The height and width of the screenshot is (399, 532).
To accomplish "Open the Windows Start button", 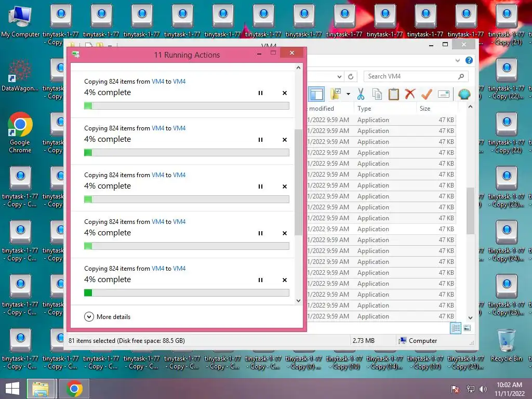I will [x=12, y=389].
